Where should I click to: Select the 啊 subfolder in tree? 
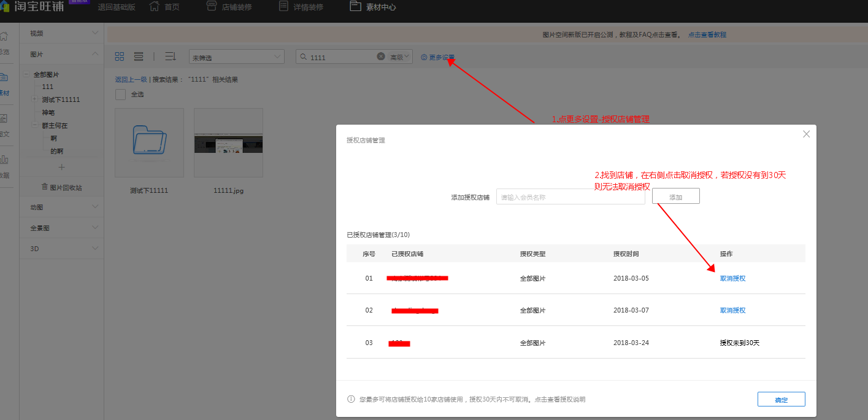point(53,138)
